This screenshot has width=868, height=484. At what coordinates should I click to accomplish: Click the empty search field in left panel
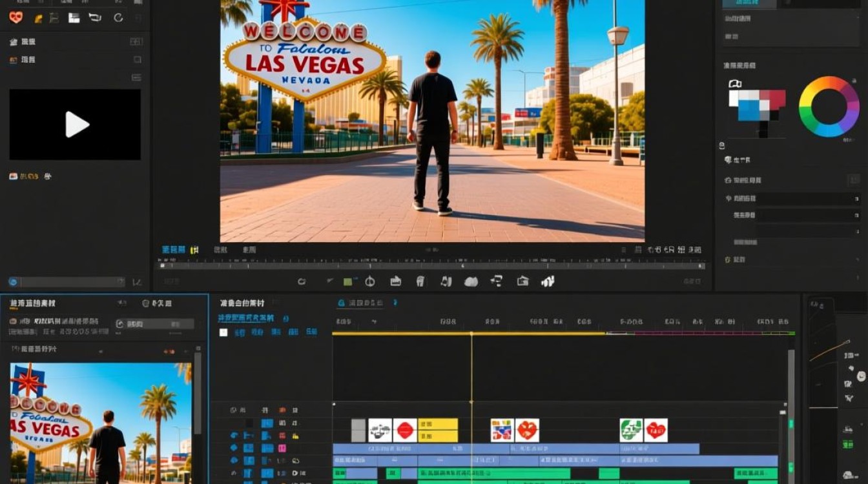coord(71,282)
